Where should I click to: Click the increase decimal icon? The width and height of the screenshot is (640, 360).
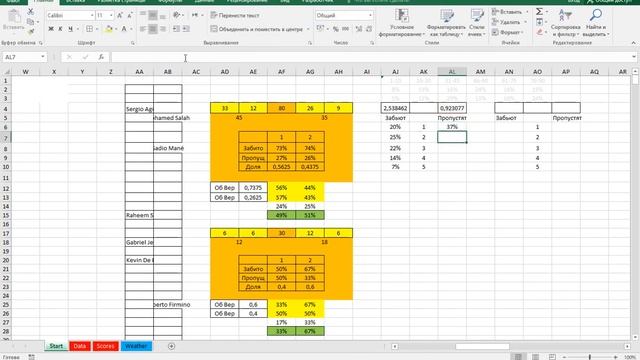pos(359,29)
